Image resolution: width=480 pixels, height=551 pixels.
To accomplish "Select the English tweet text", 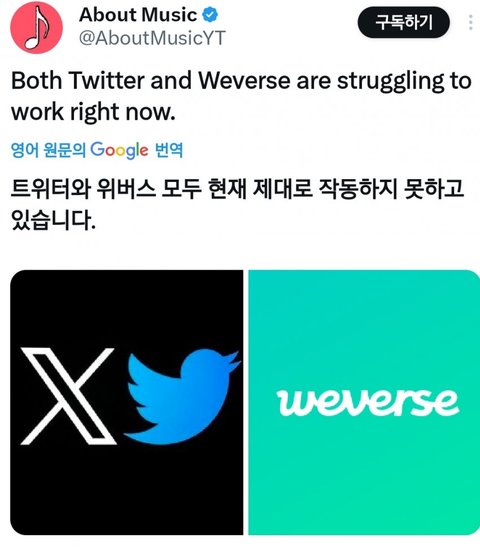I will 241,96.
